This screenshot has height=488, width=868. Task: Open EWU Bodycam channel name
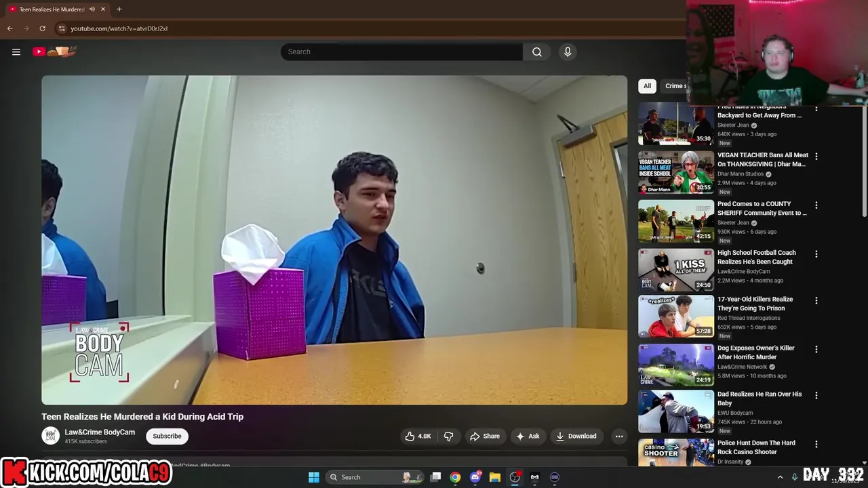(x=735, y=413)
